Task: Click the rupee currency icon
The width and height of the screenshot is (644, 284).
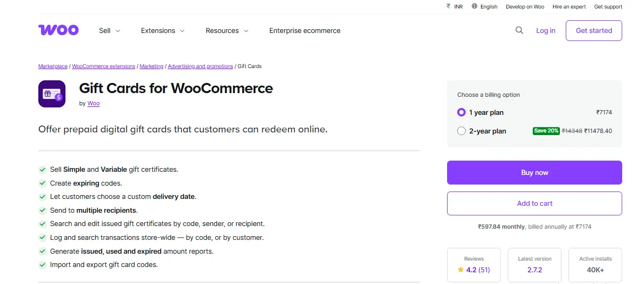Action: (x=448, y=6)
